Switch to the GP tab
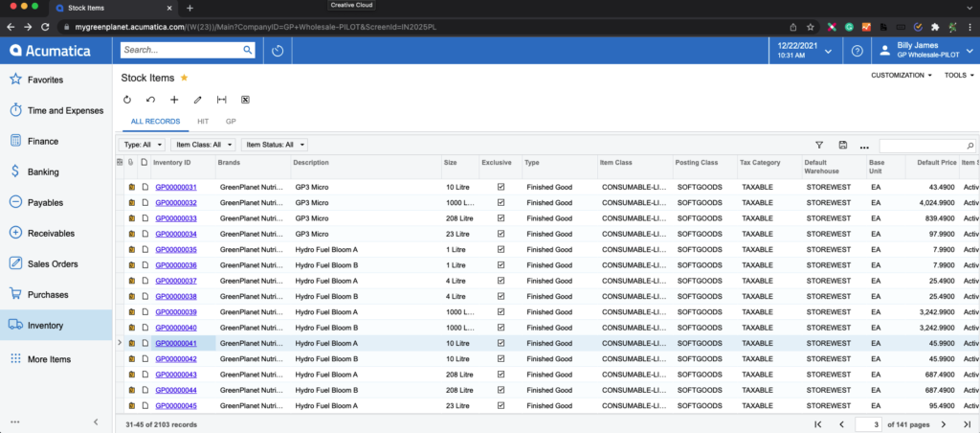The width and height of the screenshot is (980, 433). [x=231, y=122]
